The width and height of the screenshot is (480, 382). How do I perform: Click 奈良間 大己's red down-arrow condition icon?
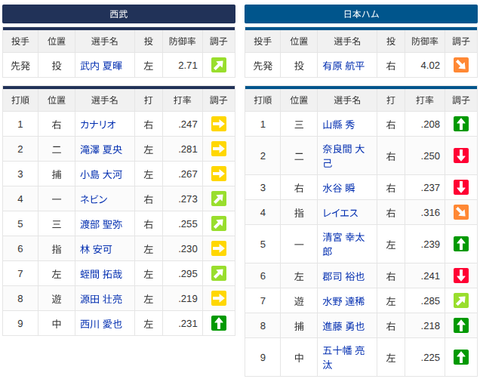tap(461, 156)
